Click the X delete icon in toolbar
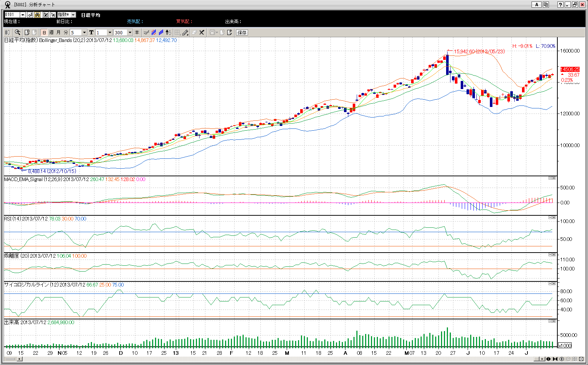 click(202, 32)
